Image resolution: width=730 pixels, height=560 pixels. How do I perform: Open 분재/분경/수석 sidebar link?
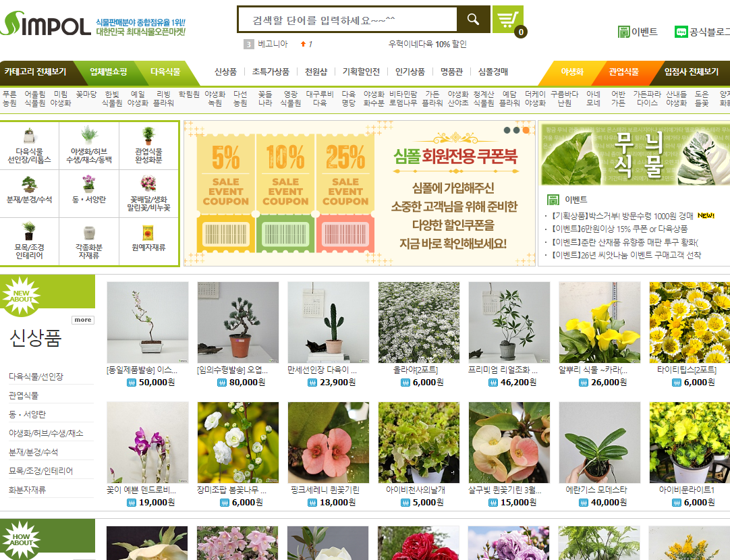(x=33, y=452)
